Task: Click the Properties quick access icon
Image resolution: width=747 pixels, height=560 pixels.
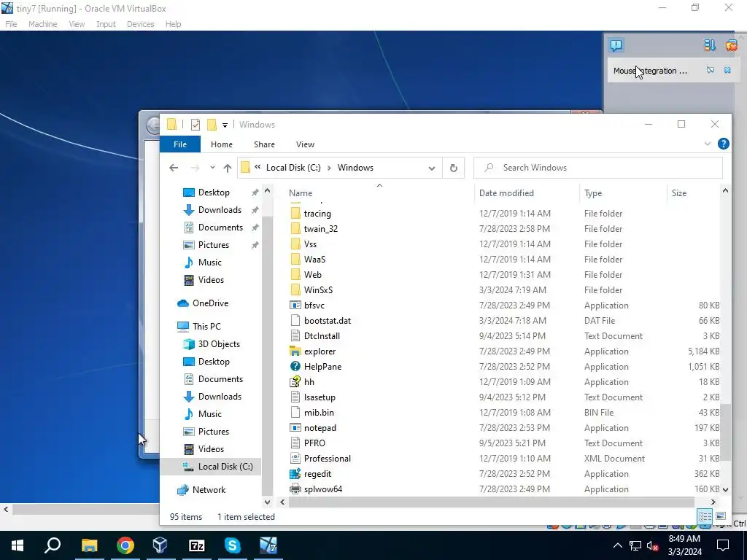Action: pyautogui.click(x=196, y=125)
